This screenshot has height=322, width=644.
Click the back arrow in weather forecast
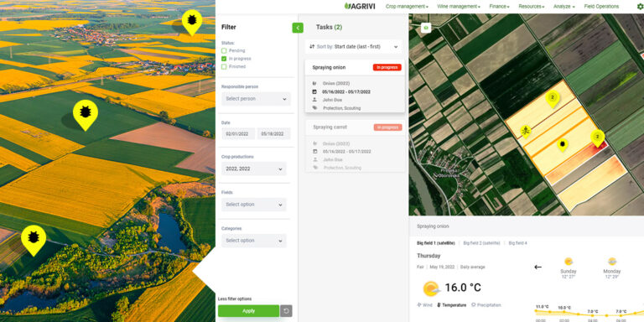pos(538,267)
